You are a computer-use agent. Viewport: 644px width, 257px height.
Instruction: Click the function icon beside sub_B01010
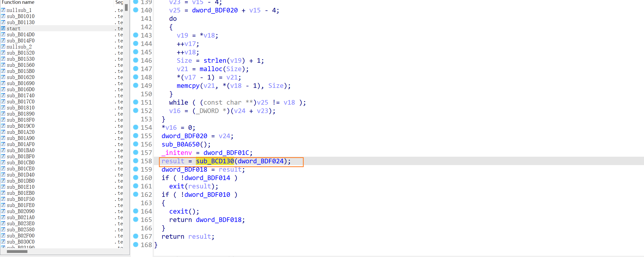[x=3, y=16]
